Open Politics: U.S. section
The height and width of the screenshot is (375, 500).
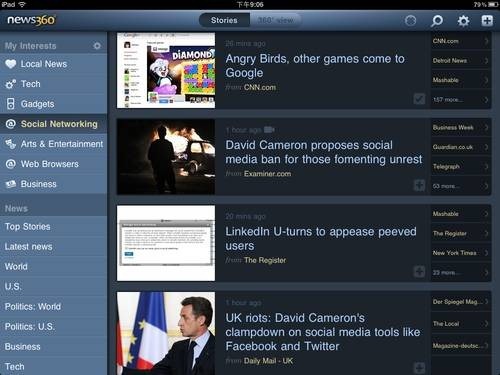[x=53, y=327]
